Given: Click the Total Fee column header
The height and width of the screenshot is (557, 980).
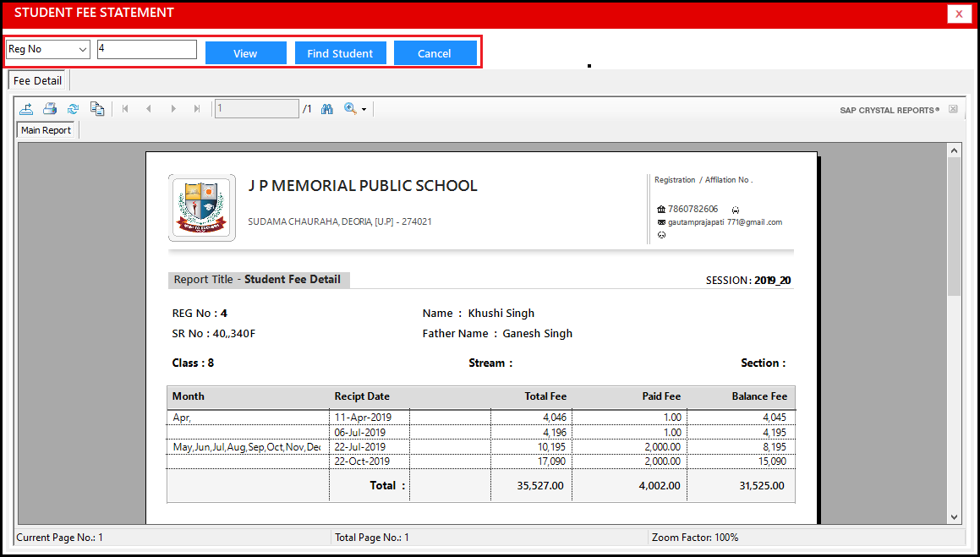Looking at the screenshot, I should pyautogui.click(x=545, y=396).
